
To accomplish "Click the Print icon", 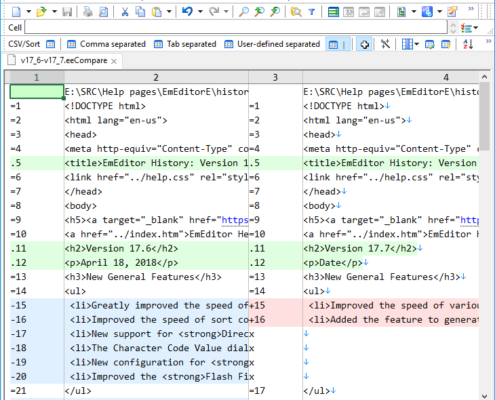I will (88, 12).
